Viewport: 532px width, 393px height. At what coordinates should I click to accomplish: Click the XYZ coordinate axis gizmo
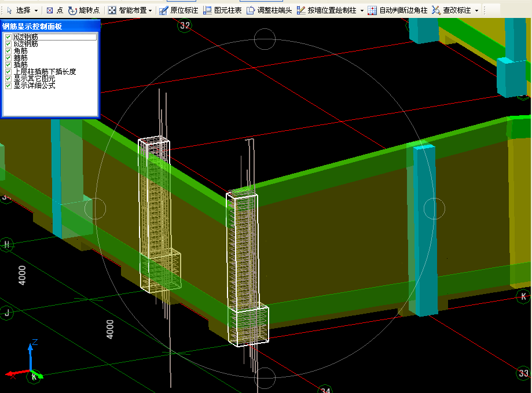pyautogui.click(x=24, y=360)
